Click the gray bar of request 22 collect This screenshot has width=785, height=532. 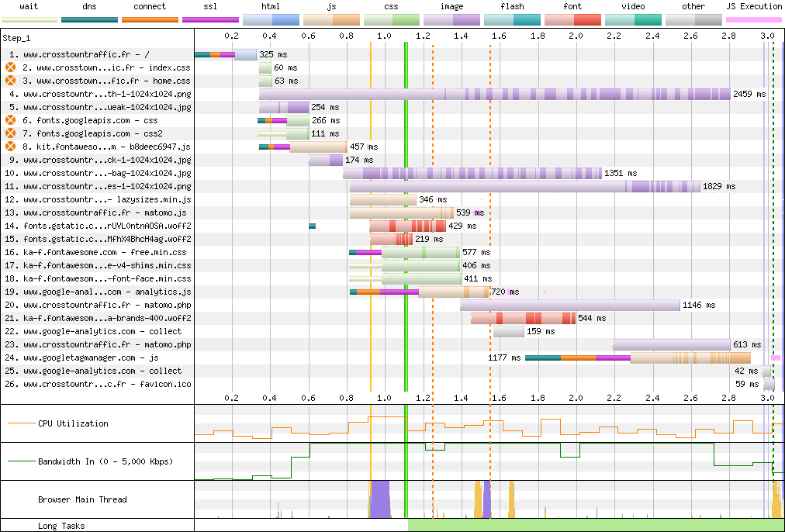pos(509,331)
